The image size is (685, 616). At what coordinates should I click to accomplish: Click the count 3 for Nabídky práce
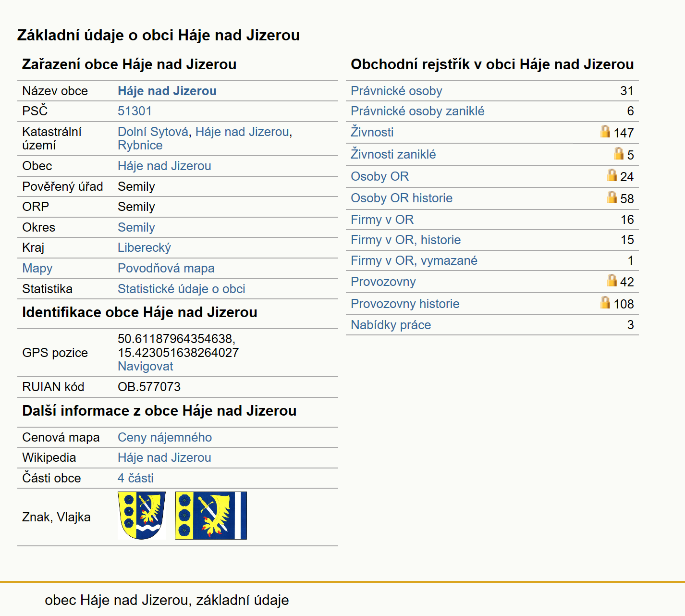pos(630,325)
